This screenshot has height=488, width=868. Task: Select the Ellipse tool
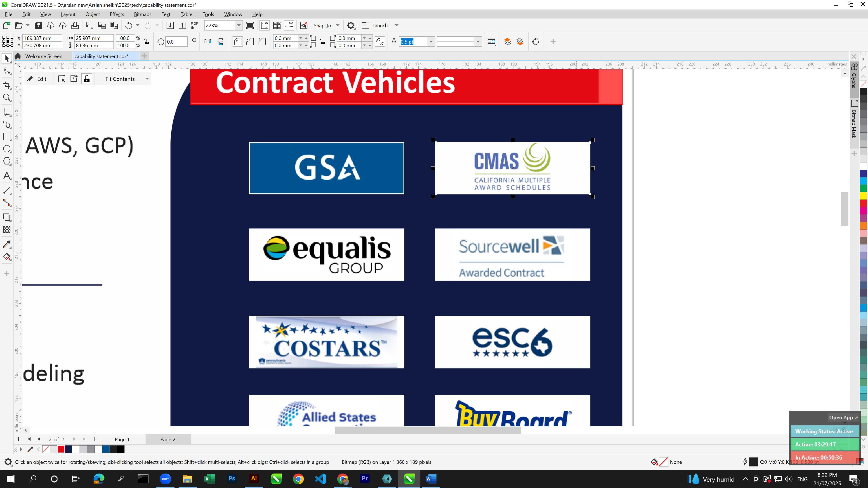(x=7, y=149)
